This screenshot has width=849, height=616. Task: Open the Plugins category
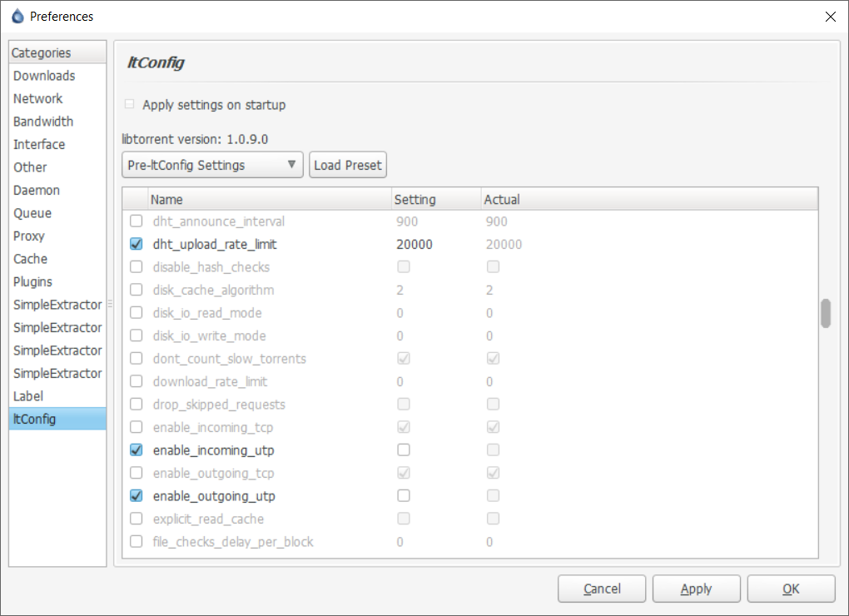pos(33,281)
